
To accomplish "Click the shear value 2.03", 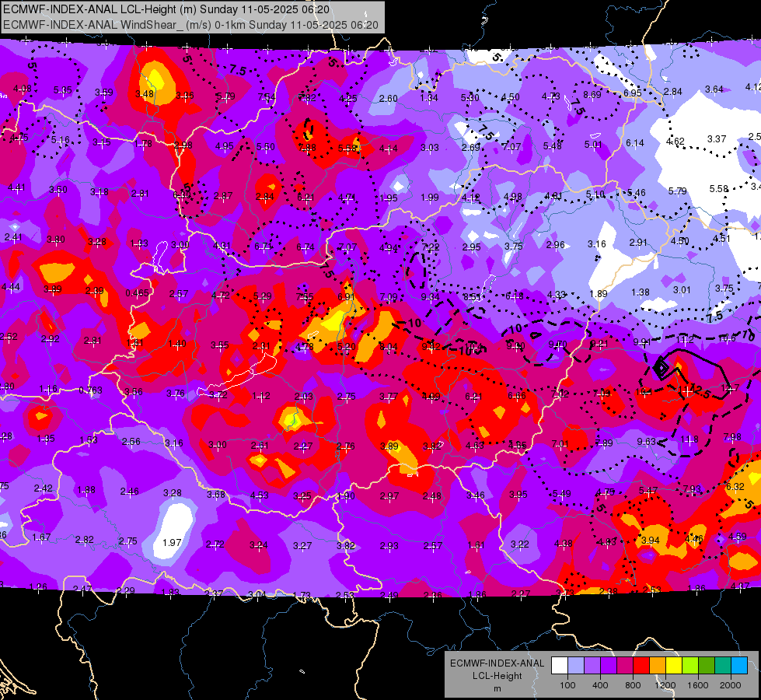I will click(304, 397).
